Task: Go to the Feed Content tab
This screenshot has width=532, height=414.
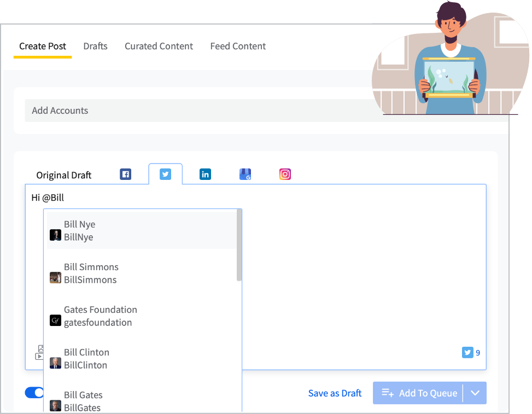Action: (238, 46)
